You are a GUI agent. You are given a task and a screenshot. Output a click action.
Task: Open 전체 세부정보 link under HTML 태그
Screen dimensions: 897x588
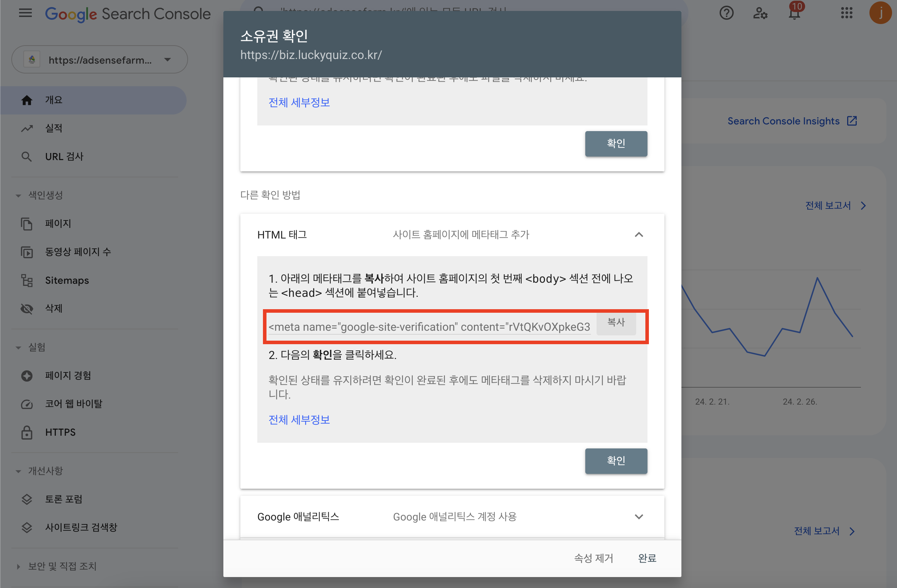(x=299, y=420)
